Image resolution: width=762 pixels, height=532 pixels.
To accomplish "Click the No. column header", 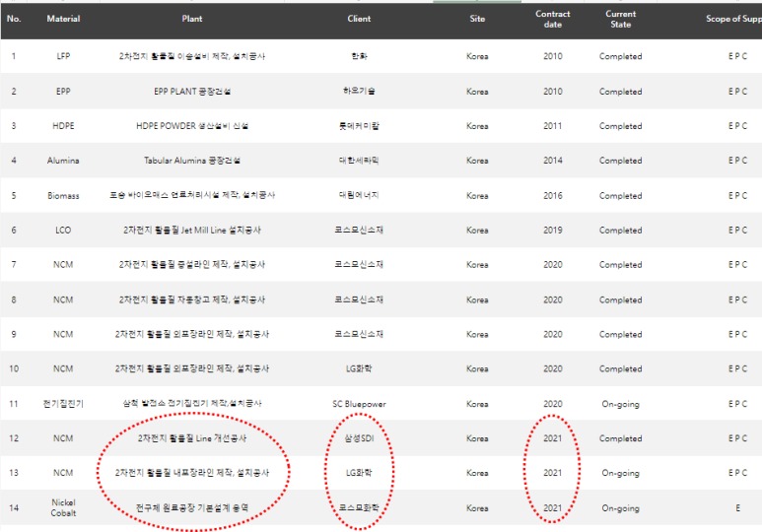I will [14, 19].
